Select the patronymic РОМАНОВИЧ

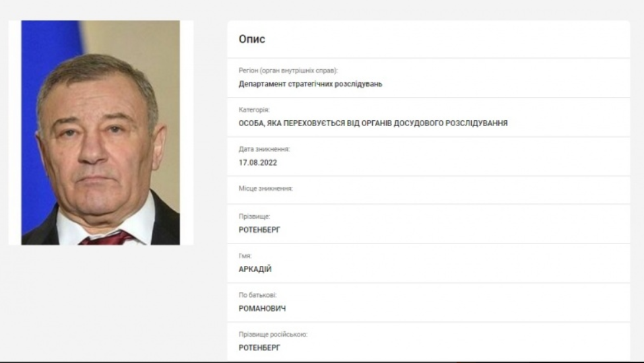tap(262, 308)
